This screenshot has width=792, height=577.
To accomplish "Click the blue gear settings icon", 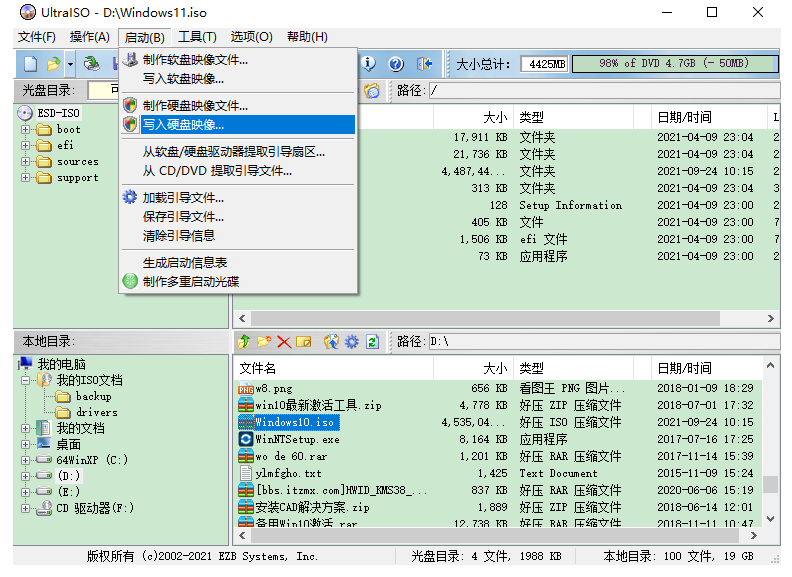I will (x=351, y=342).
